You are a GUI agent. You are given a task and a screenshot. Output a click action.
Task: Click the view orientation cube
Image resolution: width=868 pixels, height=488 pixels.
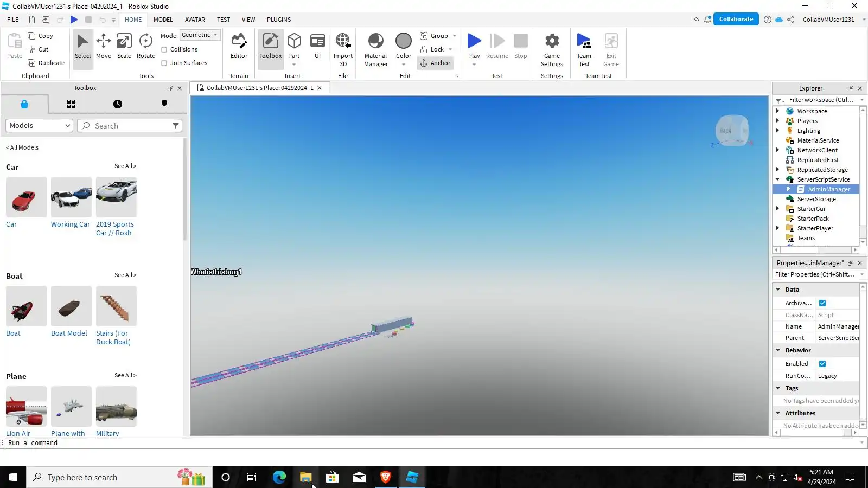click(x=732, y=131)
